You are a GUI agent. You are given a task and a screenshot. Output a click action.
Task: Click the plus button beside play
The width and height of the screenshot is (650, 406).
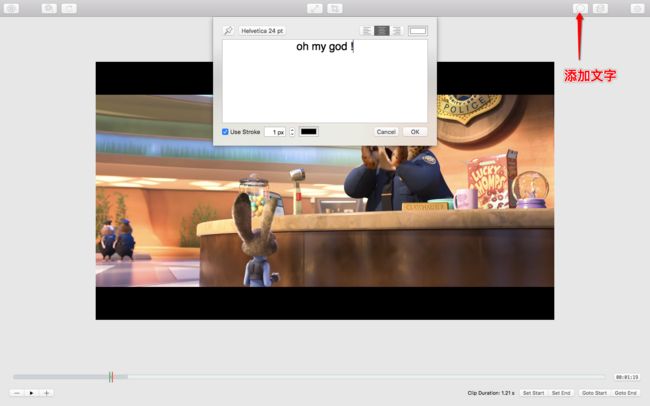click(x=46, y=393)
